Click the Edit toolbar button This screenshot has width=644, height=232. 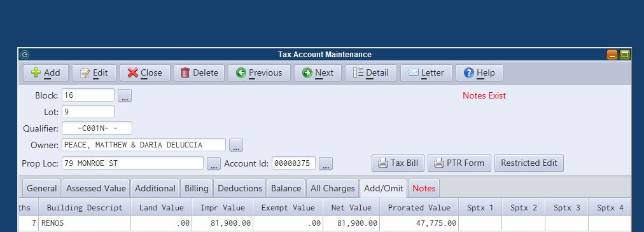click(x=94, y=73)
